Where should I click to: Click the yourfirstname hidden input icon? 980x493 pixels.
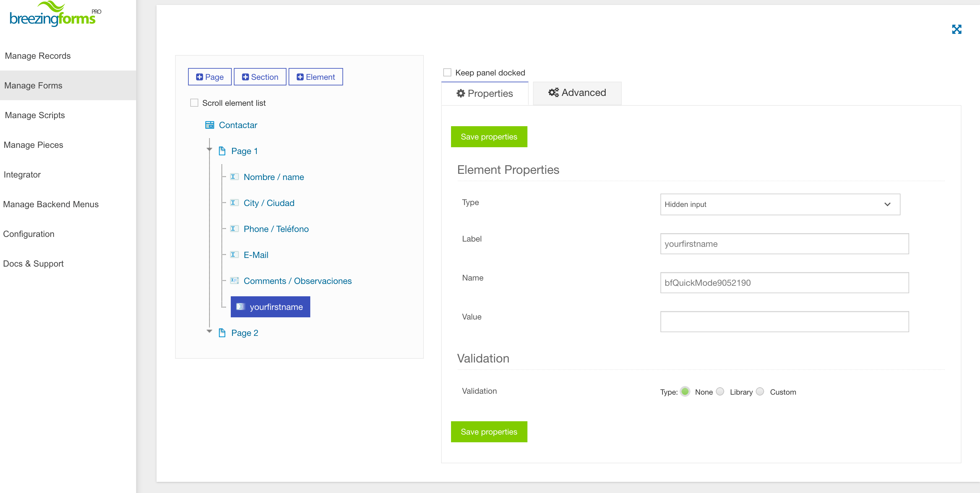click(240, 306)
